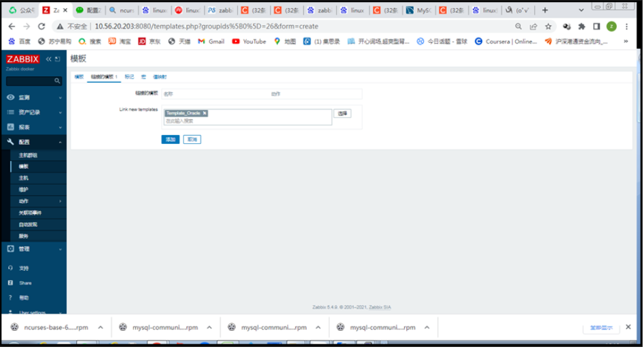
Task: Show more bookmarks with the » chevron
Action: tap(626, 41)
